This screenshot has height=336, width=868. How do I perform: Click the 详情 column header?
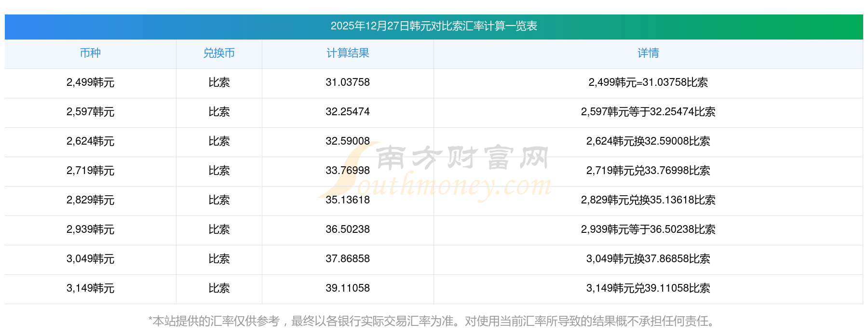pos(648,53)
